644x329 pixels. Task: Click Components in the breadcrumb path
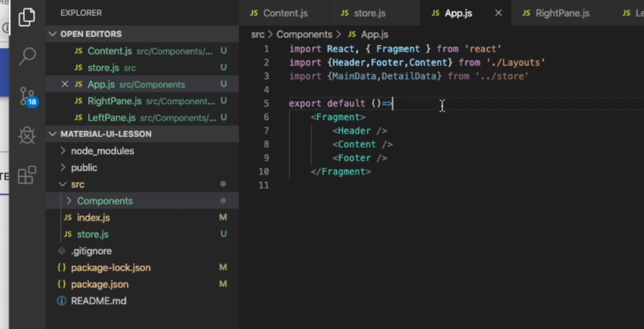304,34
